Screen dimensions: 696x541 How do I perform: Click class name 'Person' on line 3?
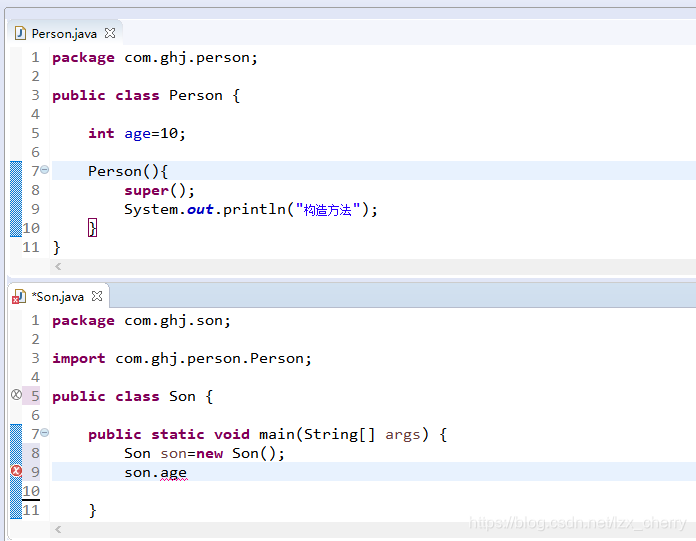click(x=196, y=95)
